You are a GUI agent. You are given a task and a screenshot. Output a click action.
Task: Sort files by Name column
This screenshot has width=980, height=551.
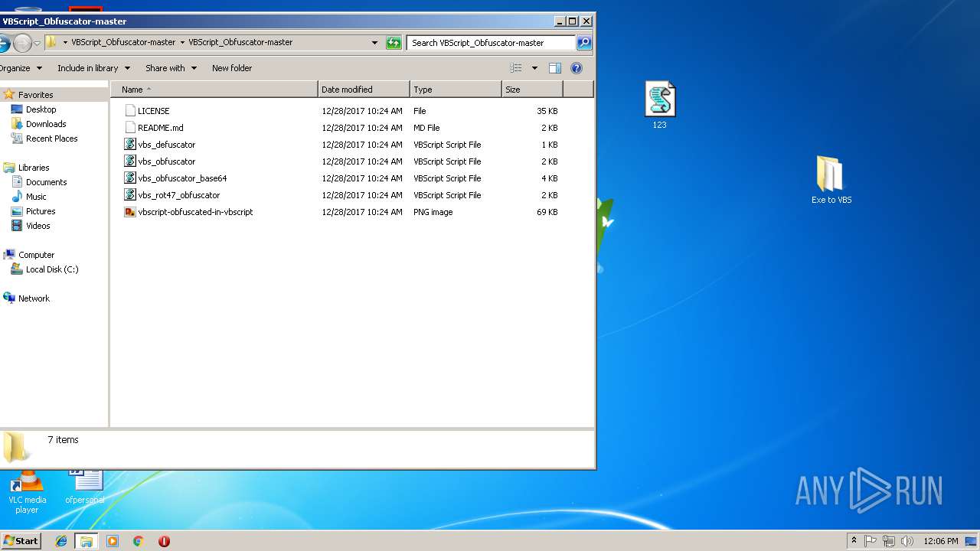214,90
